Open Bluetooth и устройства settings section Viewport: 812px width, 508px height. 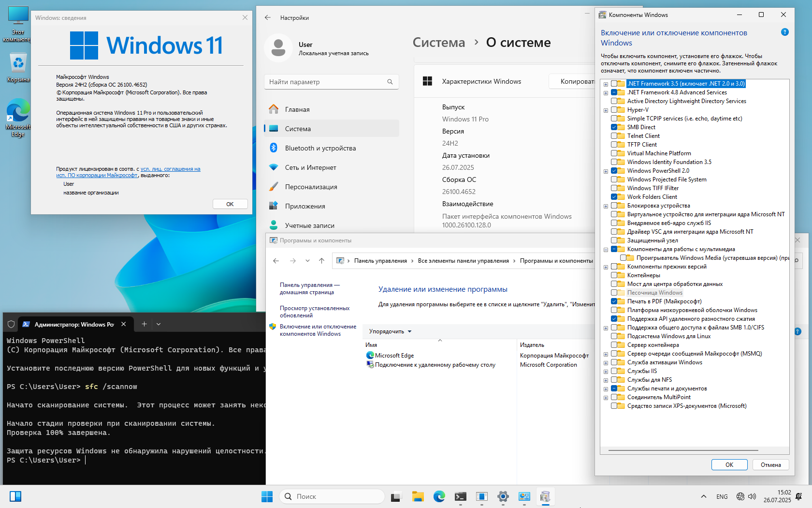[x=320, y=148]
